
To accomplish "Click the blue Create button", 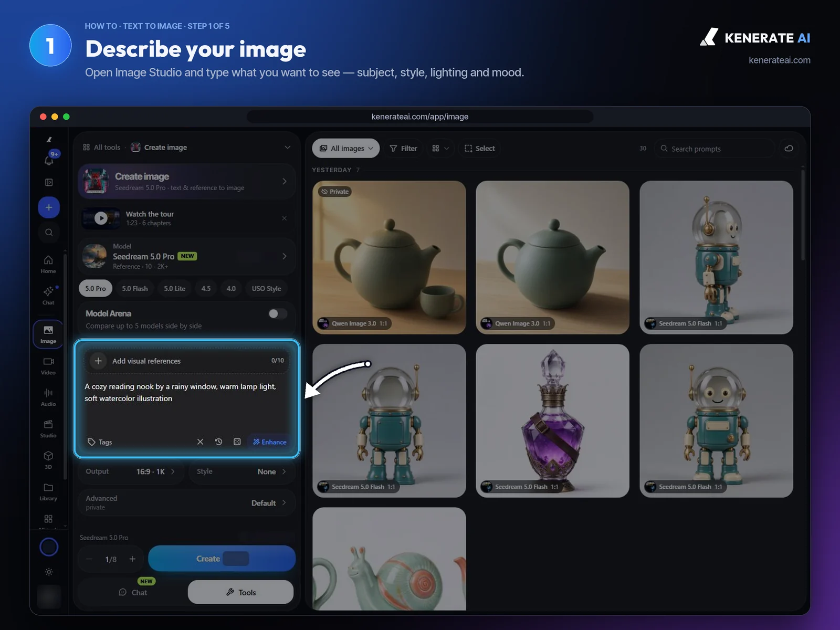I will pos(222,559).
